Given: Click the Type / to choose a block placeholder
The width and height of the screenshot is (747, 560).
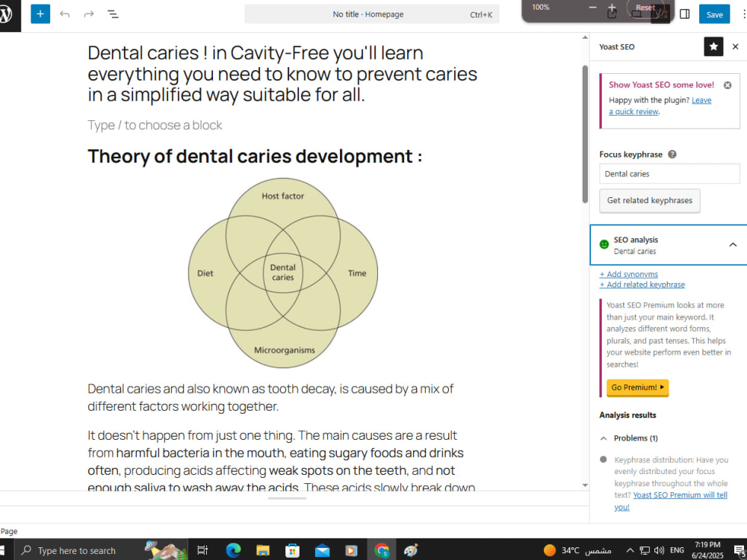Looking at the screenshot, I should point(155,125).
